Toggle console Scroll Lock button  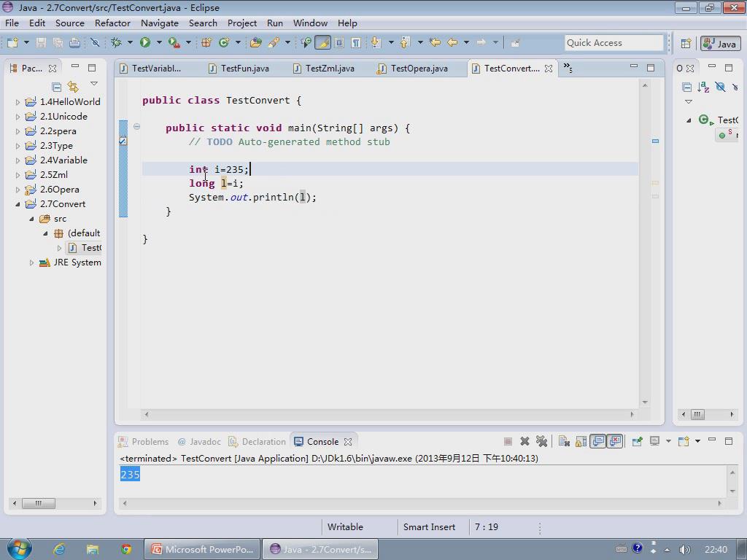pyautogui.click(x=581, y=441)
